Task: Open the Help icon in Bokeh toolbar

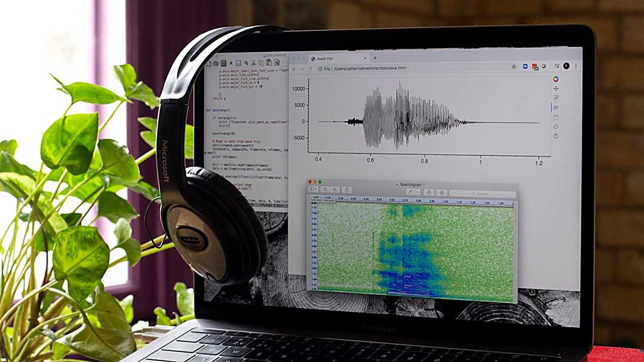Action: 555,136
